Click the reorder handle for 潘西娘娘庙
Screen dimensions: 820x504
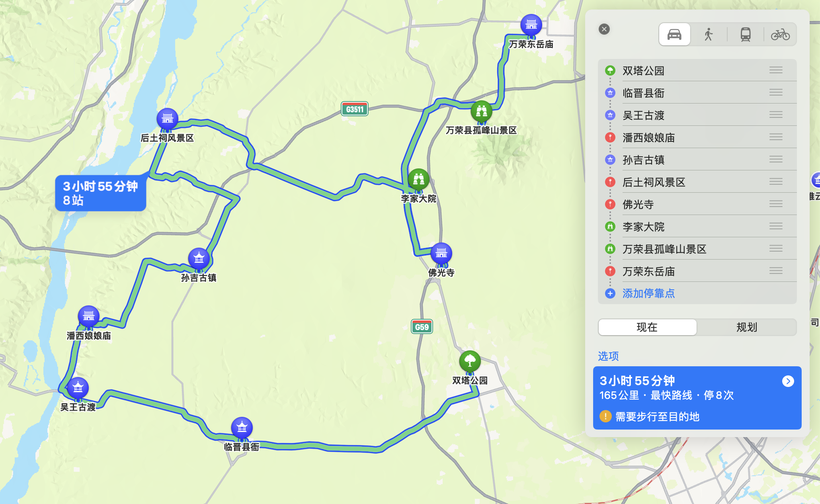click(x=776, y=137)
